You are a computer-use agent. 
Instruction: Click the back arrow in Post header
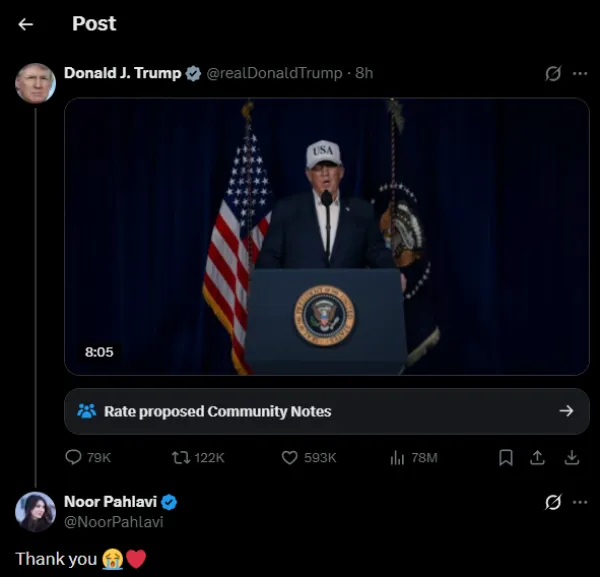[x=26, y=24]
